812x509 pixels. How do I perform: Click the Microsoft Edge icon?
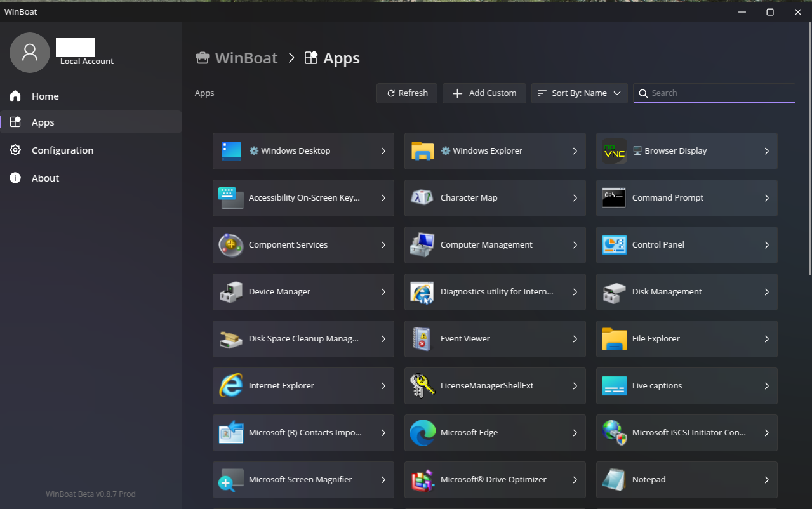423,433
